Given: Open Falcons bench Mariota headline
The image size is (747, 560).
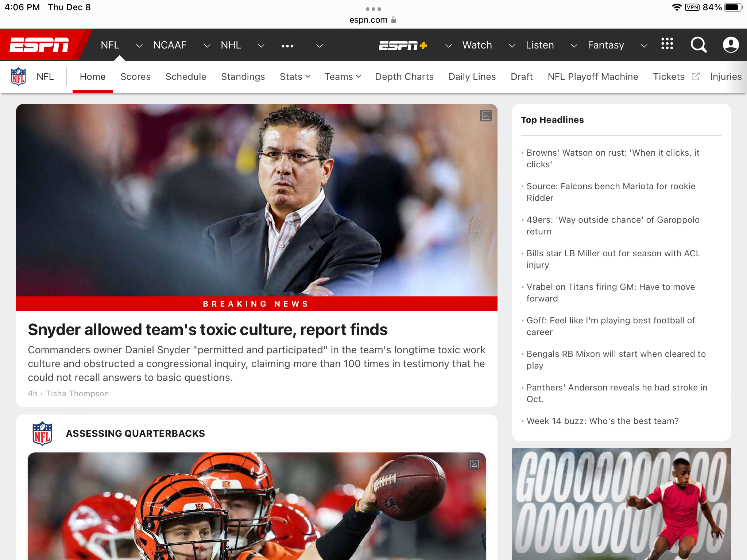Looking at the screenshot, I should point(611,192).
